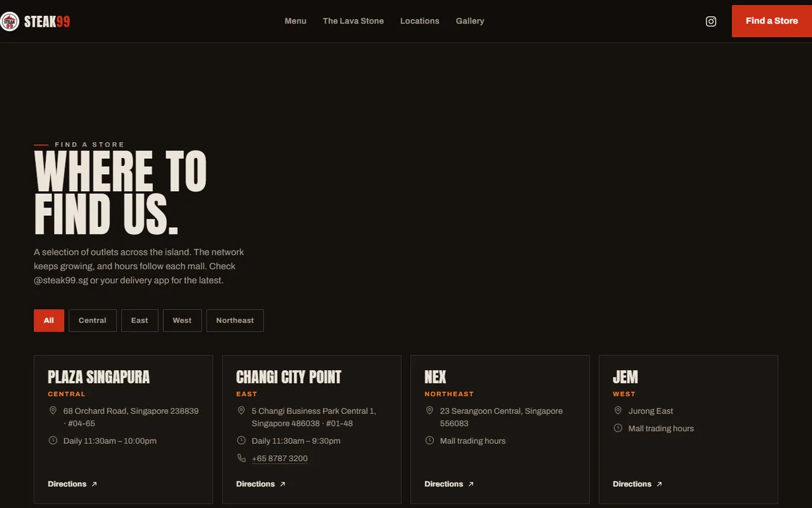The image size is (812, 508).
Task: Open the Gallery nav link
Action: 470,21
